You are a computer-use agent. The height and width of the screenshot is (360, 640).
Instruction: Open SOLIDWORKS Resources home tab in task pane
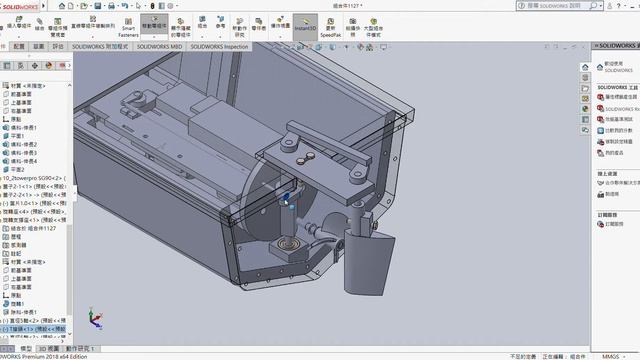point(585,67)
